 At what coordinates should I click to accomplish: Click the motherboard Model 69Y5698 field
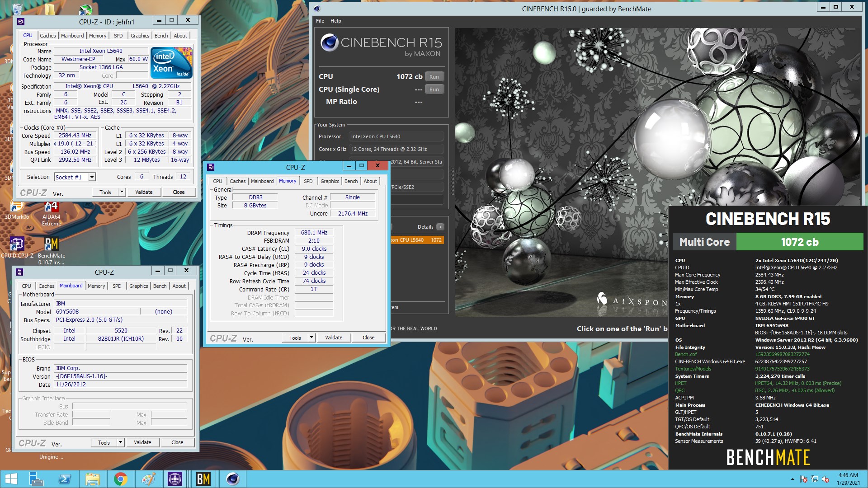(x=96, y=312)
